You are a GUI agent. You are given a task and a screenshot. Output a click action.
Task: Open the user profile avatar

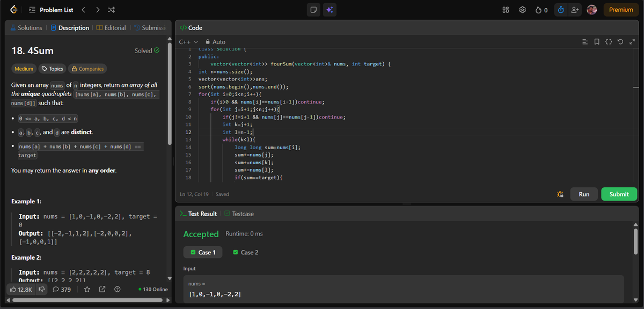592,10
